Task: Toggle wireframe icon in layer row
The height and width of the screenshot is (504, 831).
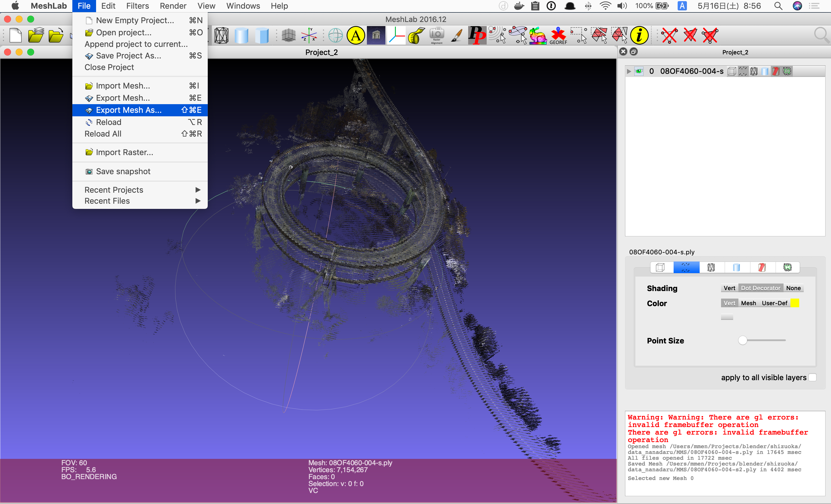Action: 754,71
